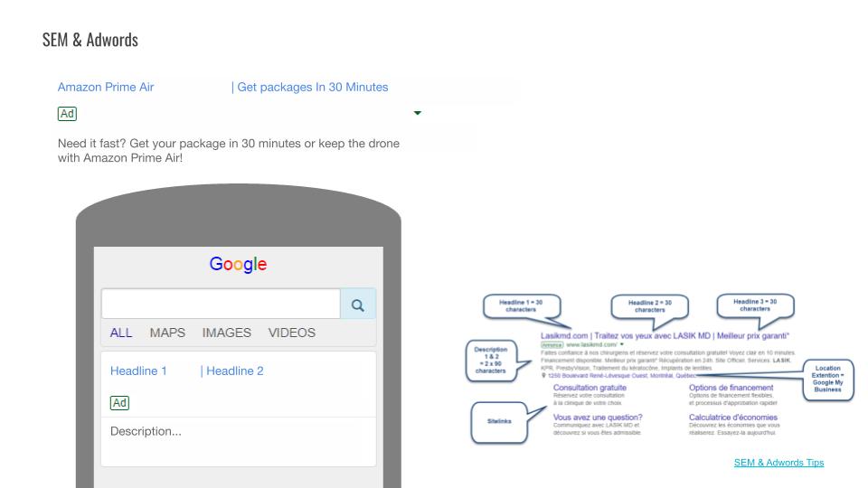868x488 pixels.
Task: Click the Ad badge under Headline 1
Action: [x=119, y=403]
